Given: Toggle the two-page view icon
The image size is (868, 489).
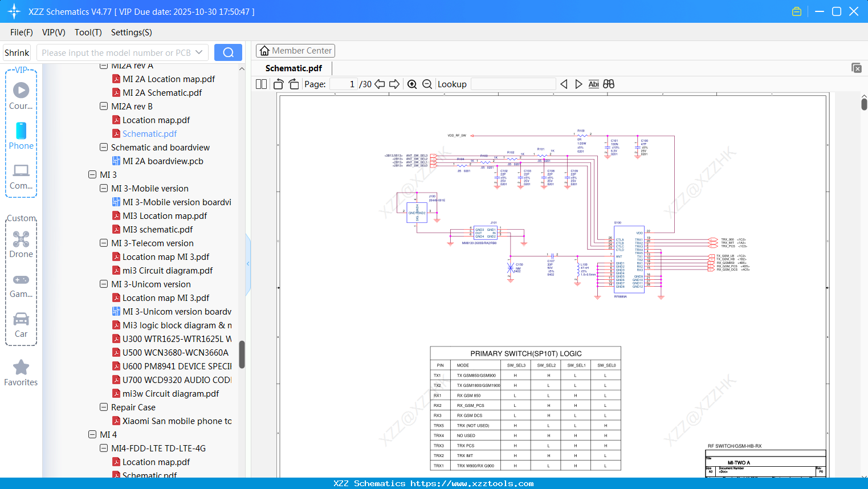Looking at the screenshot, I should (x=260, y=84).
